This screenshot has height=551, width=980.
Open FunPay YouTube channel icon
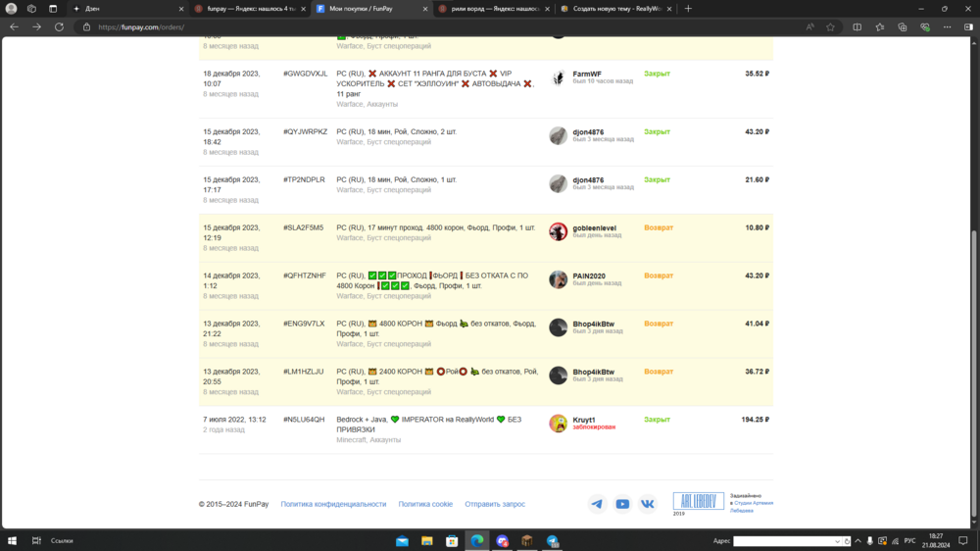point(622,504)
